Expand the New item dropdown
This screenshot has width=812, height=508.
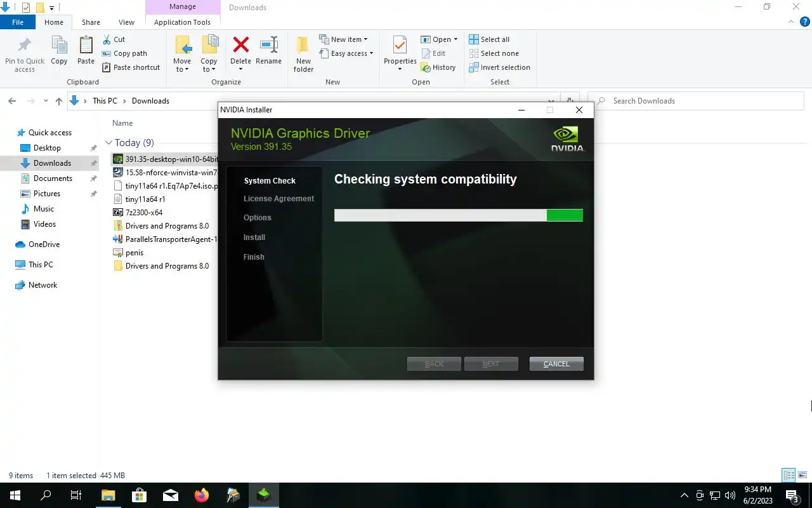(343, 39)
